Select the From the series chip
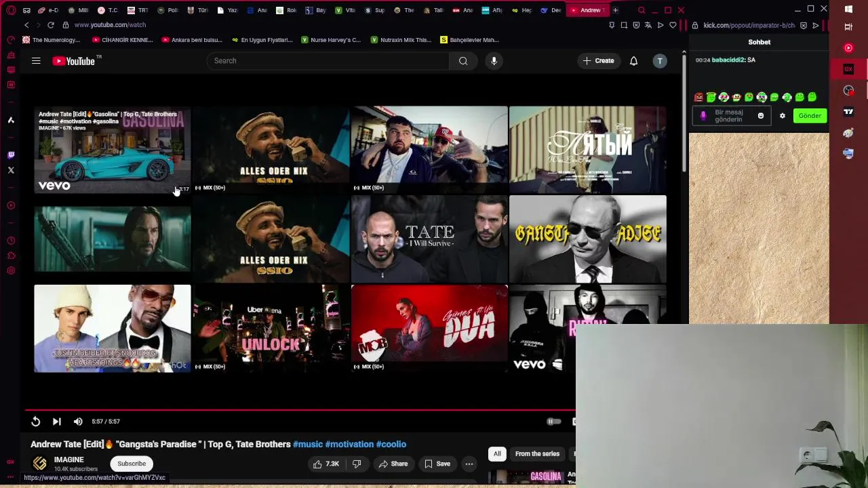Screen dimensions: 868x488 (537, 454)
